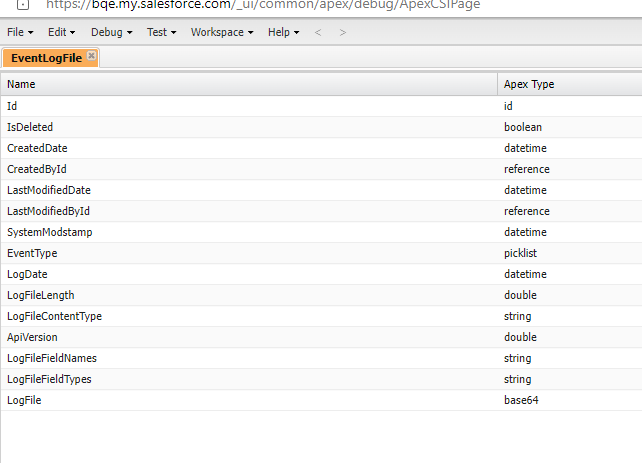Click the forward navigation arrow
This screenshot has width=642, height=463.
343,32
